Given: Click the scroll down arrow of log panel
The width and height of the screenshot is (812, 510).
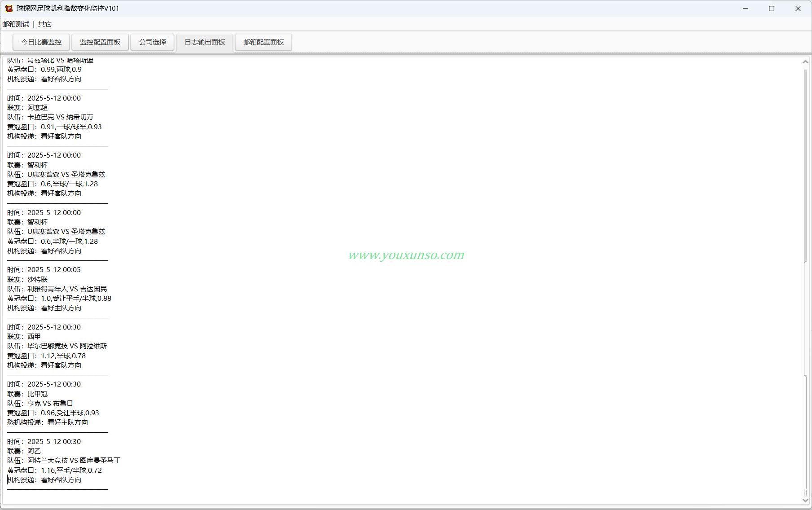Looking at the screenshot, I should (x=805, y=500).
